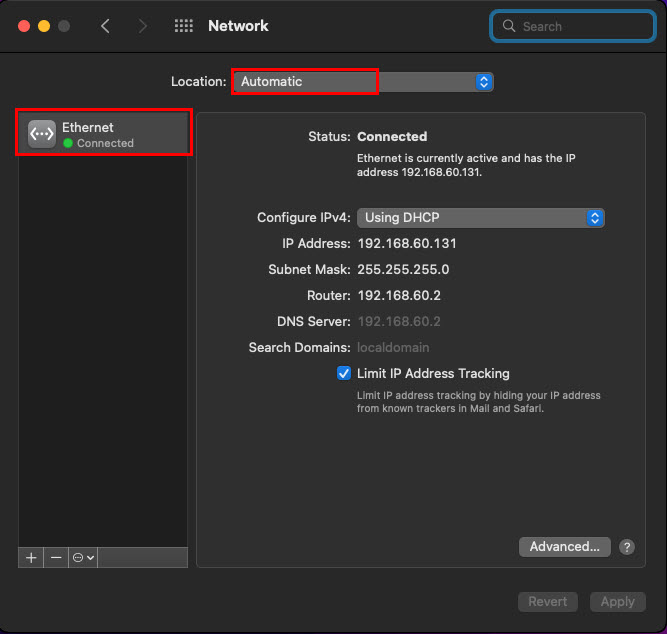667x634 pixels.
Task: Click the Status Connected text
Action: tap(392, 137)
